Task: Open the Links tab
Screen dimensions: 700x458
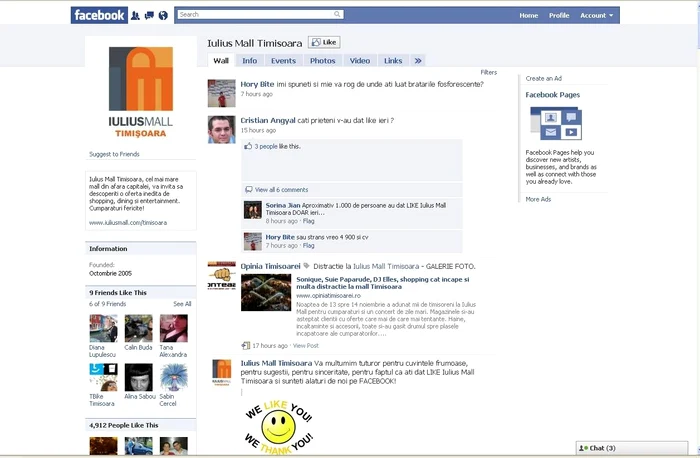Action: coord(393,61)
